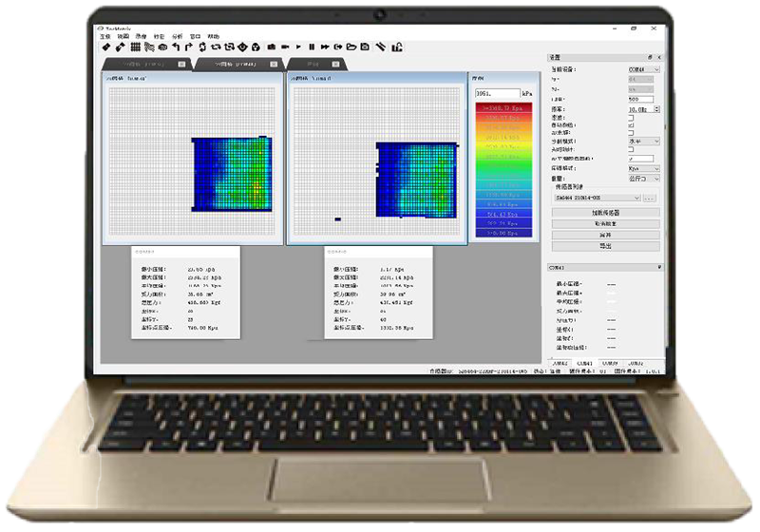Pause playback with the toolbar pause icon
Screen dimensions: 760x532
point(312,47)
